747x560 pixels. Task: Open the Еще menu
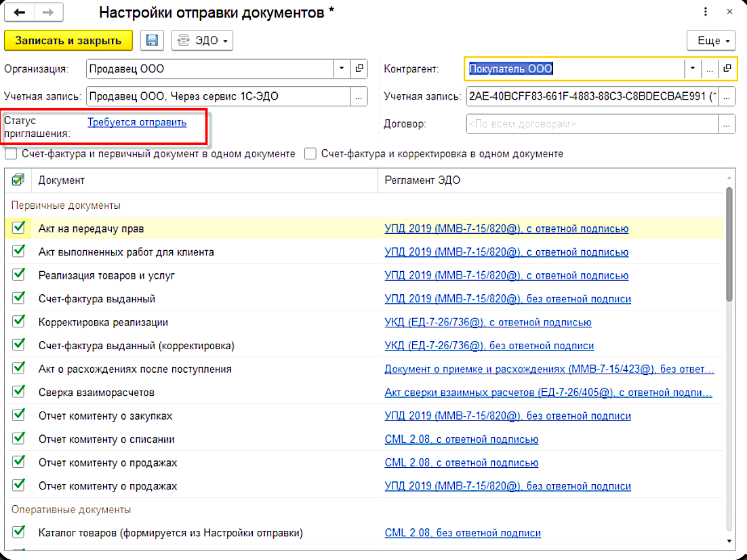711,41
